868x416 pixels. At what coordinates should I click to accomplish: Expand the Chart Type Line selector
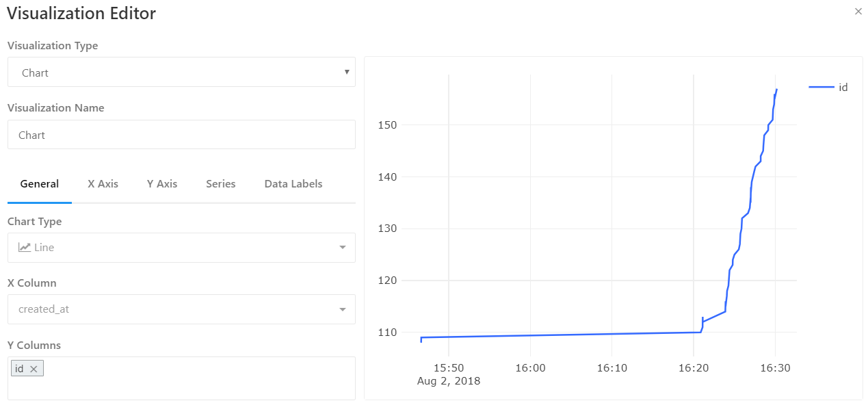181,248
